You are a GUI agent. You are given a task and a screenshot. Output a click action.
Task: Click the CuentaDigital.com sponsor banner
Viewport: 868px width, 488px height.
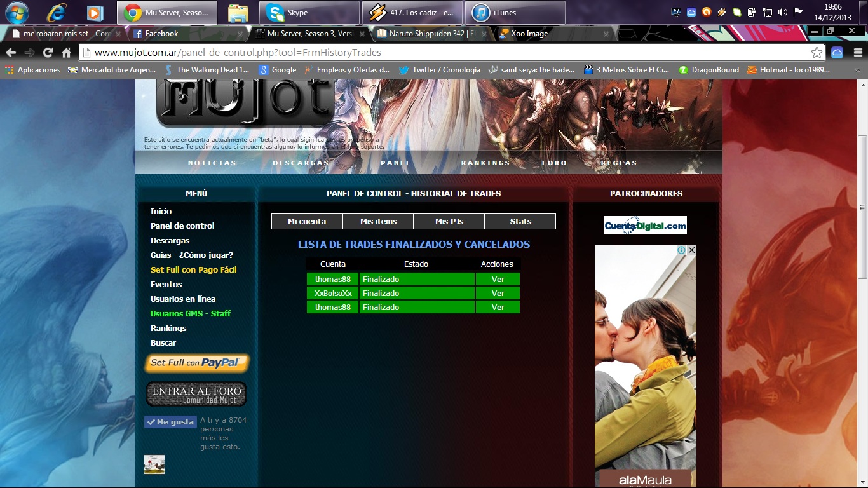(x=645, y=225)
